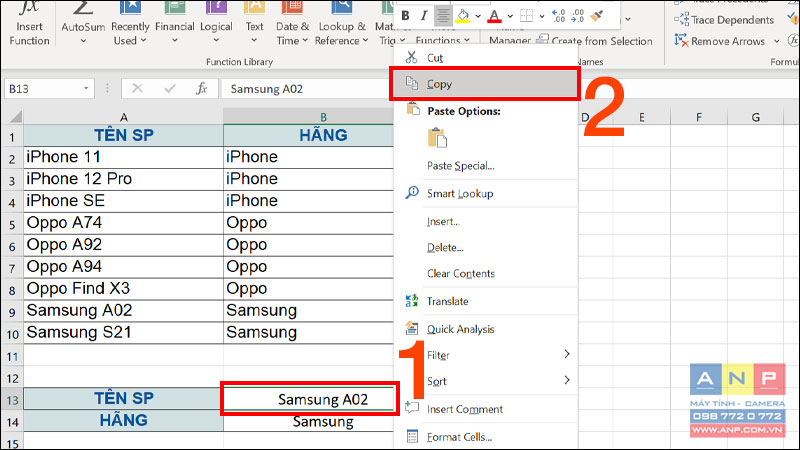
Task: Open the fill color dropdown arrow
Action: tap(478, 17)
